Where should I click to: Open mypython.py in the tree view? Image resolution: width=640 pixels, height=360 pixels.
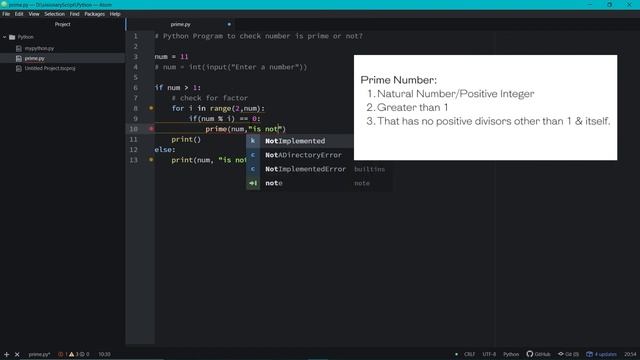click(x=39, y=48)
